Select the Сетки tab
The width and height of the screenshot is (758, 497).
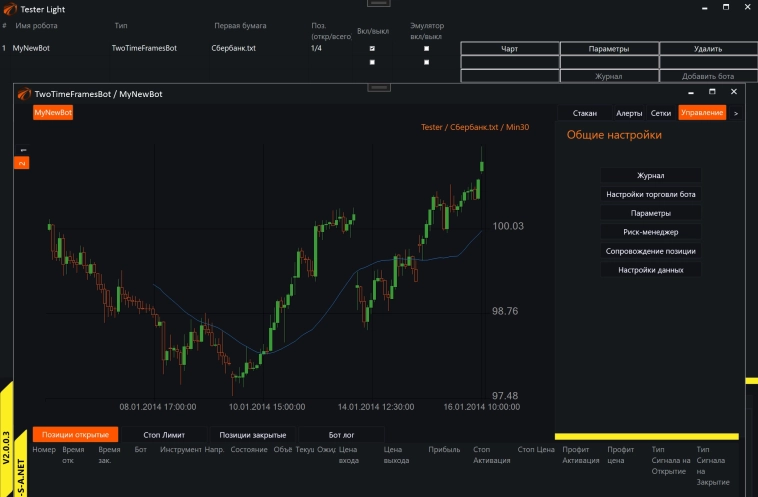point(661,113)
